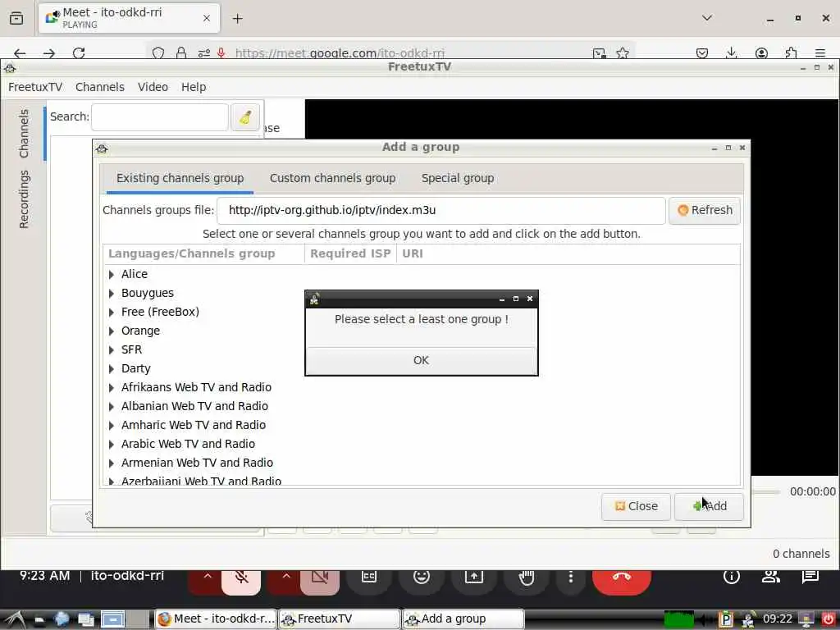Open Meet video settings chevron
Image resolution: width=840 pixels, height=630 pixels.
pos(286,577)
